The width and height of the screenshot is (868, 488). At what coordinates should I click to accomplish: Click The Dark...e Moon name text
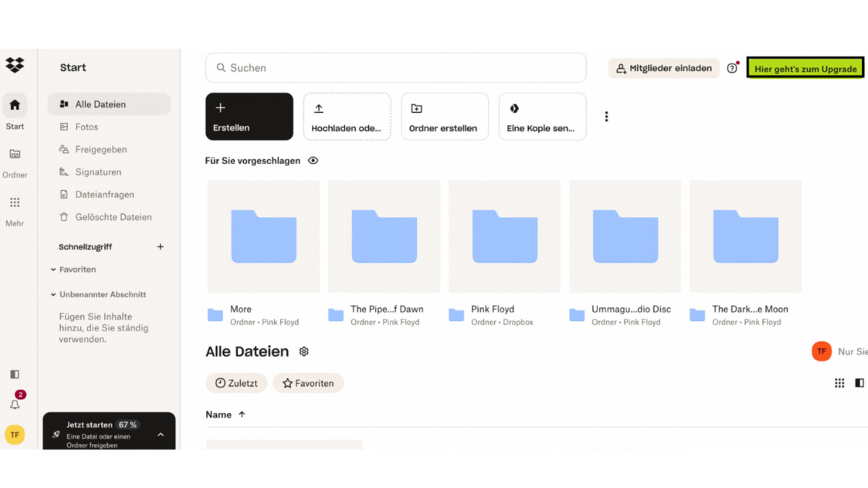point(750,309)
